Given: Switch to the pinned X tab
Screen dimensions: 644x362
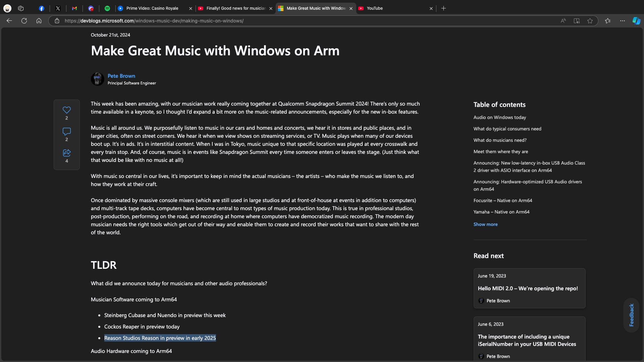Looking at the screenshot, I should (58, 8).
